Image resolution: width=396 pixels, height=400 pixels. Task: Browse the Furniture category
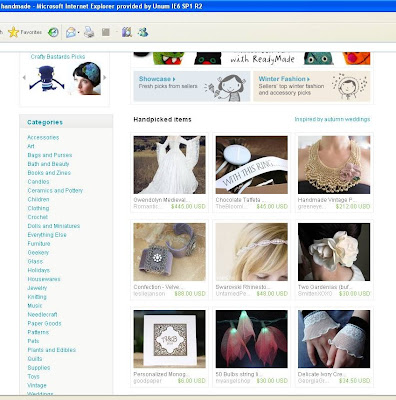coord(39,244)
